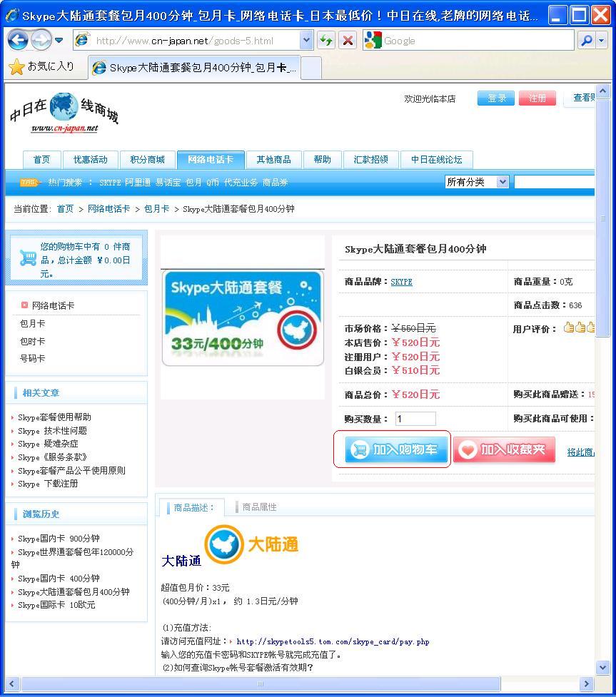Click the shopping cart icon in sidebar

pos(28,258)
